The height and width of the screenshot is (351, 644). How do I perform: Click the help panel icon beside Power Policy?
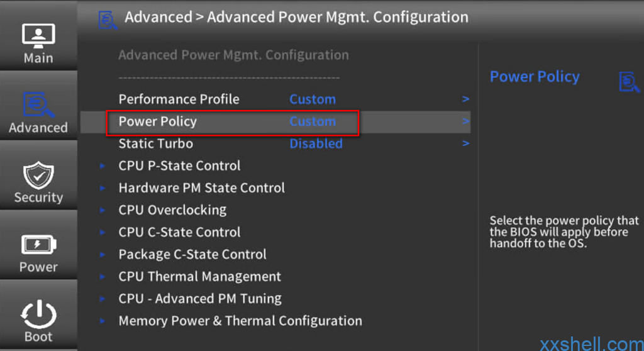tap(629, 82)
